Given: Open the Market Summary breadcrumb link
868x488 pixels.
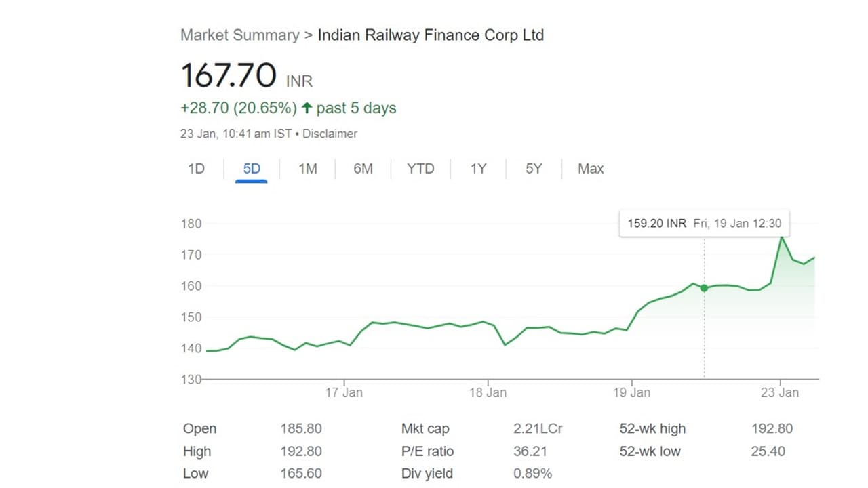Looking at the screenshot, I should pos(239,35).
